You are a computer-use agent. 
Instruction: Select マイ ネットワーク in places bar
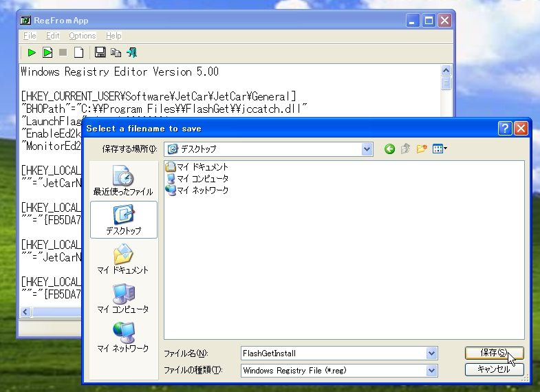(123, 337)
